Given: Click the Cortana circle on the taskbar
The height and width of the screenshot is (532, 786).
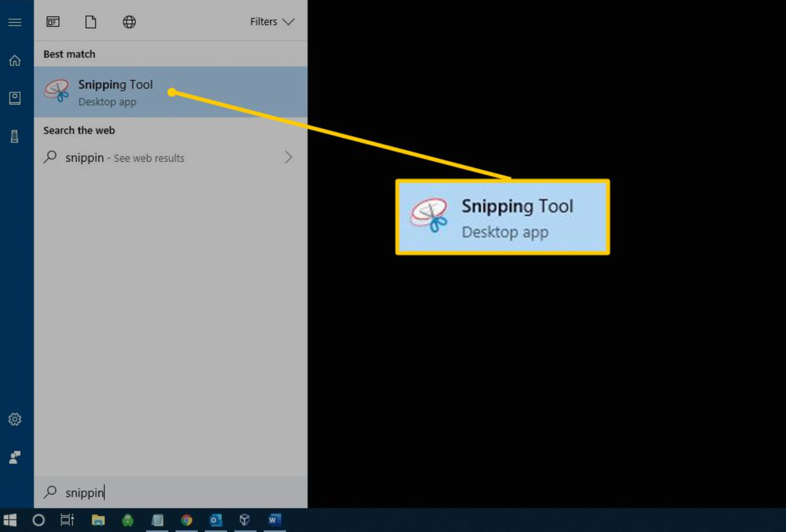Looking at the screenshot, I should (39, 520).
